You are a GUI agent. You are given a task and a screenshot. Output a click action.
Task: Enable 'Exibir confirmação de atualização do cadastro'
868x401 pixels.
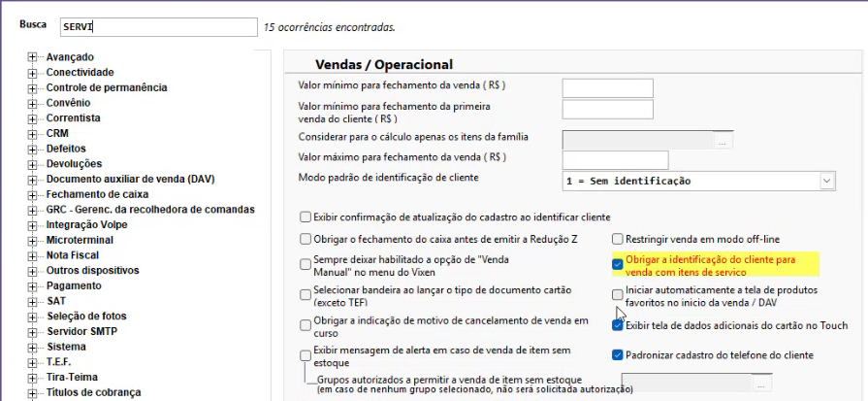click(x=306, y=217)
